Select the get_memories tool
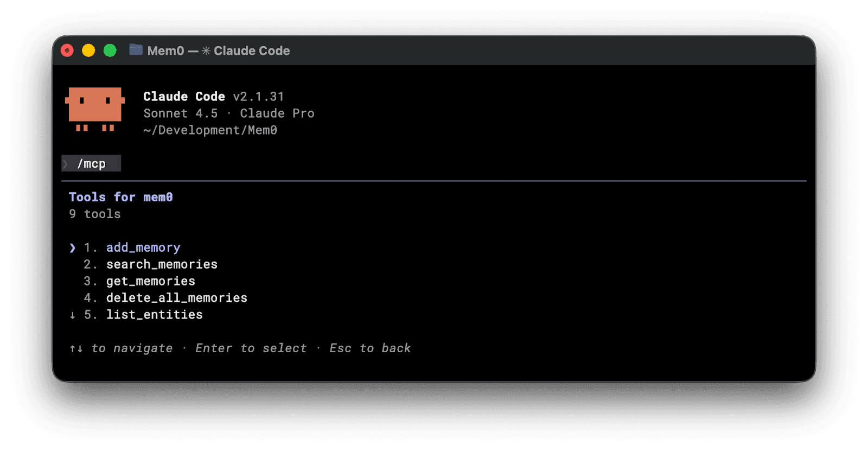 point(150,281)
